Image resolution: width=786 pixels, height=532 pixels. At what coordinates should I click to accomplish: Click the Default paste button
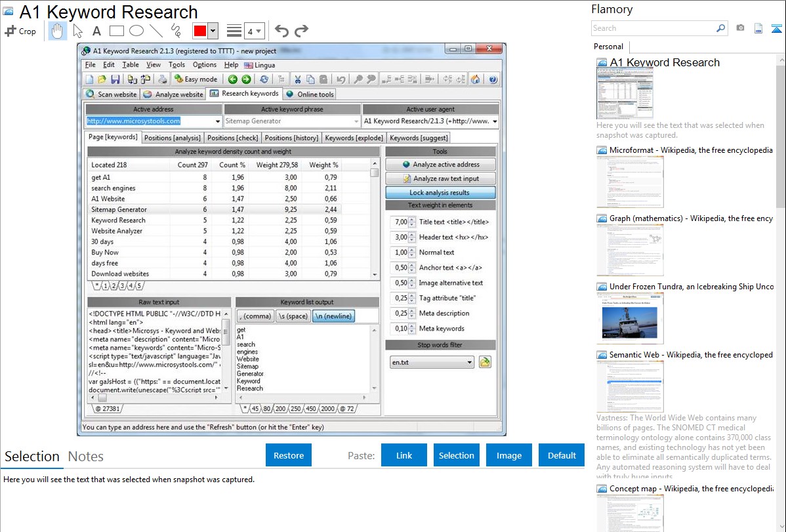562,455
